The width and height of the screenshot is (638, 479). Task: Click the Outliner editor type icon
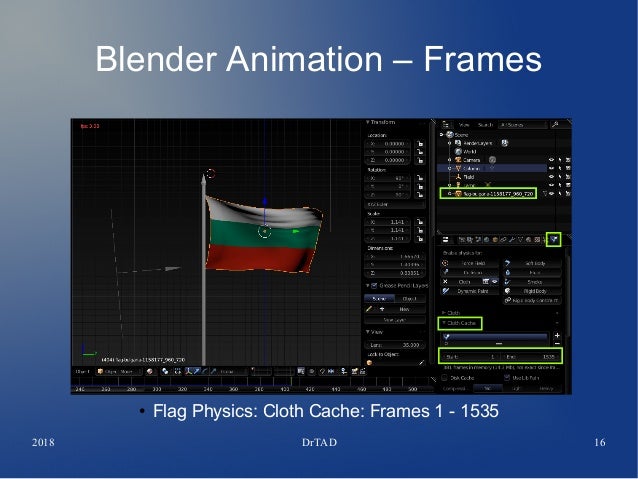coord(446,125)
